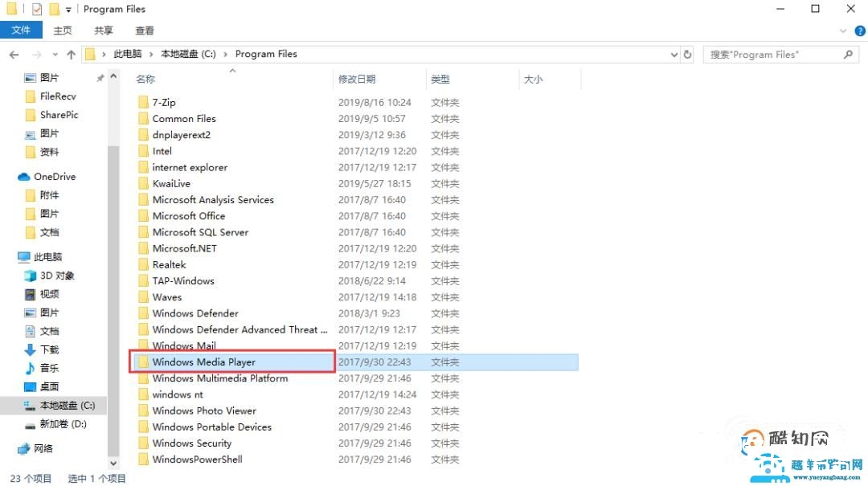Select the Microsoft.NET folder icon

[143, 248]
